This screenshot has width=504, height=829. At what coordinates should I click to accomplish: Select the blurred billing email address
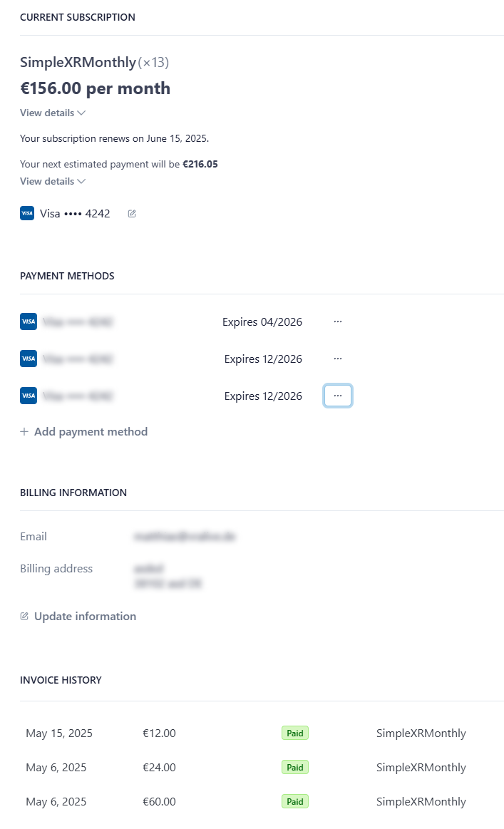pyautogui.click(x=185, y=537)
